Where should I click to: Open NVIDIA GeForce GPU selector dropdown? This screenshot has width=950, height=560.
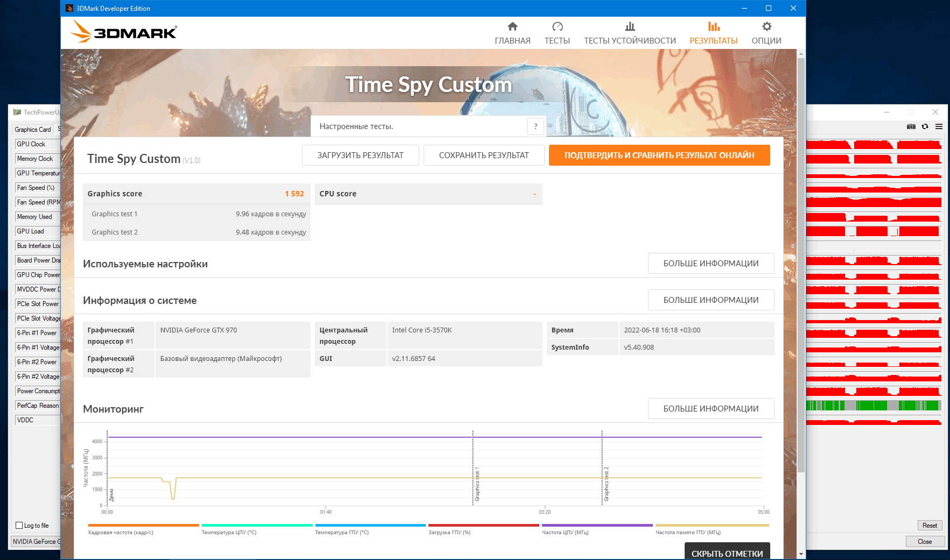tap(36, 542)
